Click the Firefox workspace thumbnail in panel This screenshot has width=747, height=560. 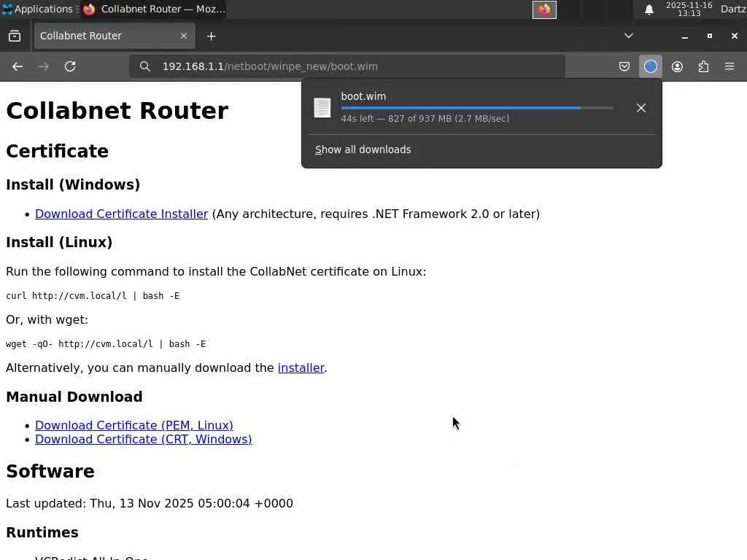(x=544, y=9)
